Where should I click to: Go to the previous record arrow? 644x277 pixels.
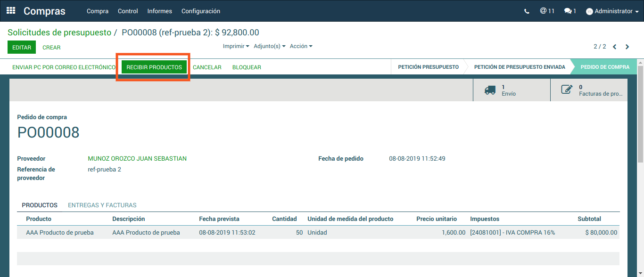point(615,47)
